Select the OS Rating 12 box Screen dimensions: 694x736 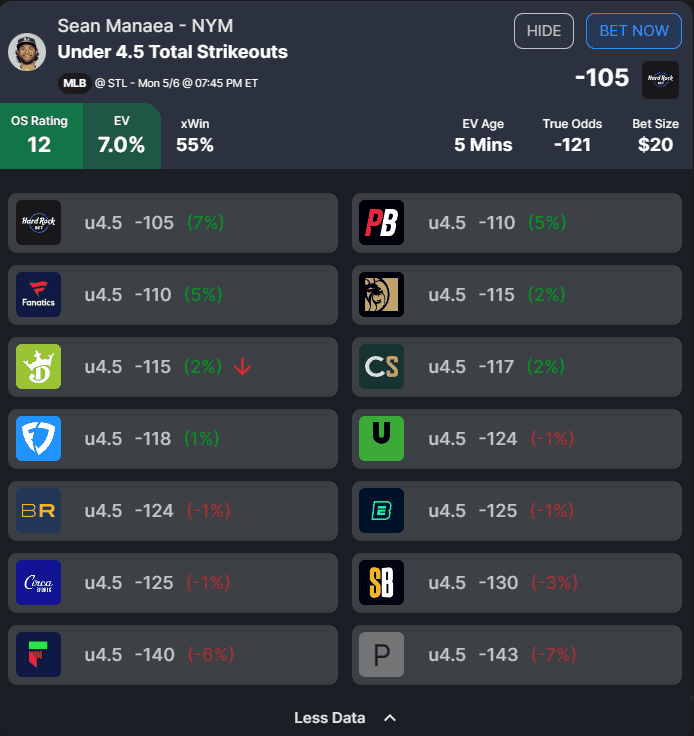tap(41, 136)
